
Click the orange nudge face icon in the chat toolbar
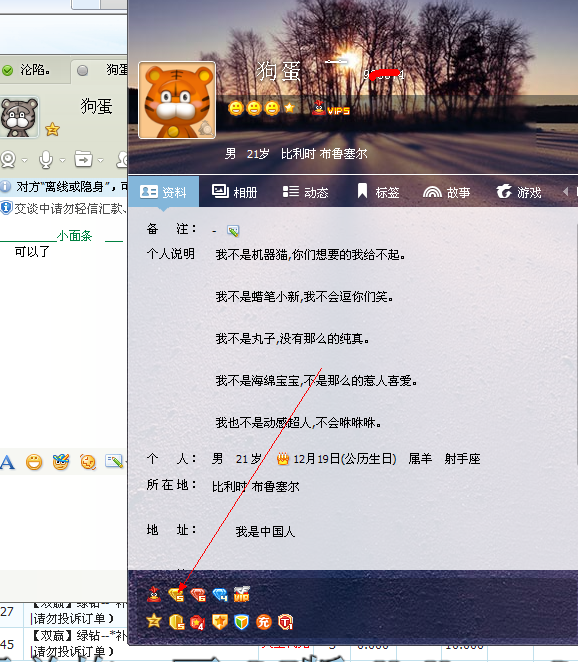[x=88, y=462]
